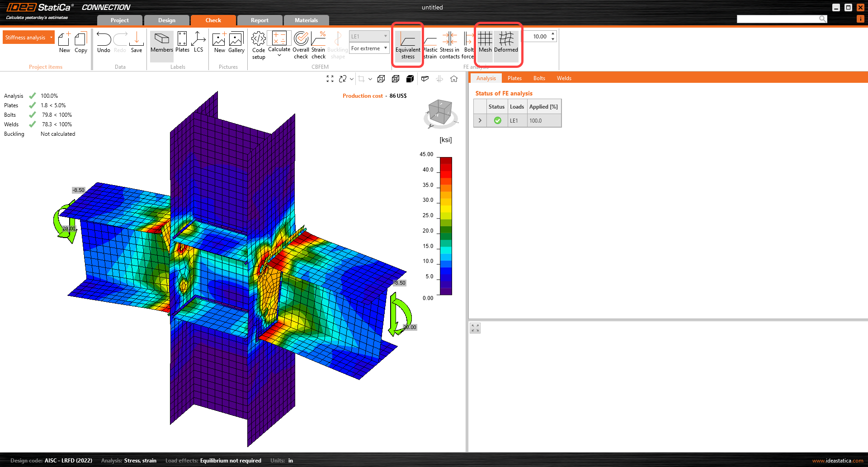Click the home view icon
Viewport: 868px width, 467px height.
(x=454, y=79)
